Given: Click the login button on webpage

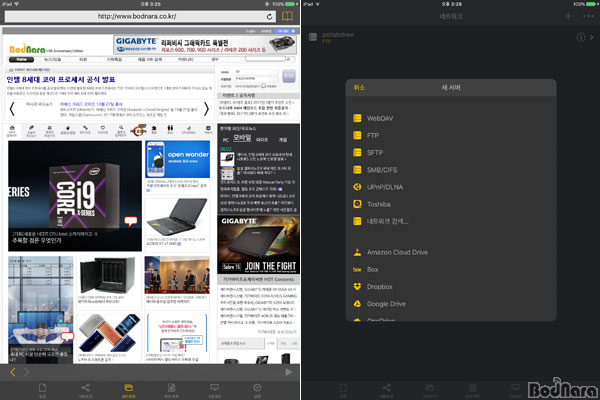Looking at the screenshot, I should [x=289, y=76].
